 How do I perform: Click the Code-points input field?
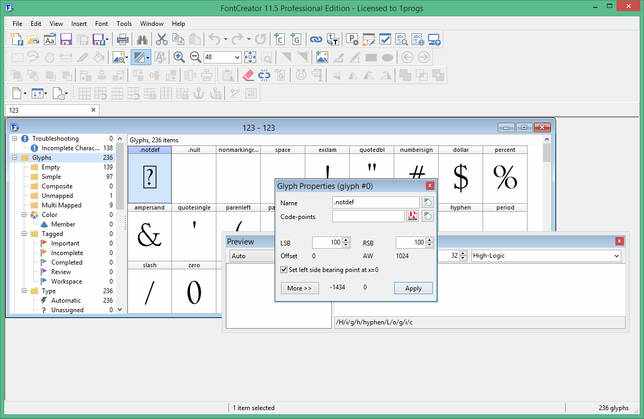click(x=368, y=216)
